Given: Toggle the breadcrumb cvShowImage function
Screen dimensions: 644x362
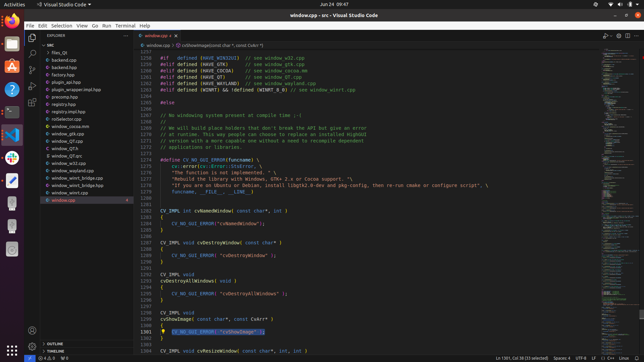Looking at the screenshot, I should coord(222,46).
